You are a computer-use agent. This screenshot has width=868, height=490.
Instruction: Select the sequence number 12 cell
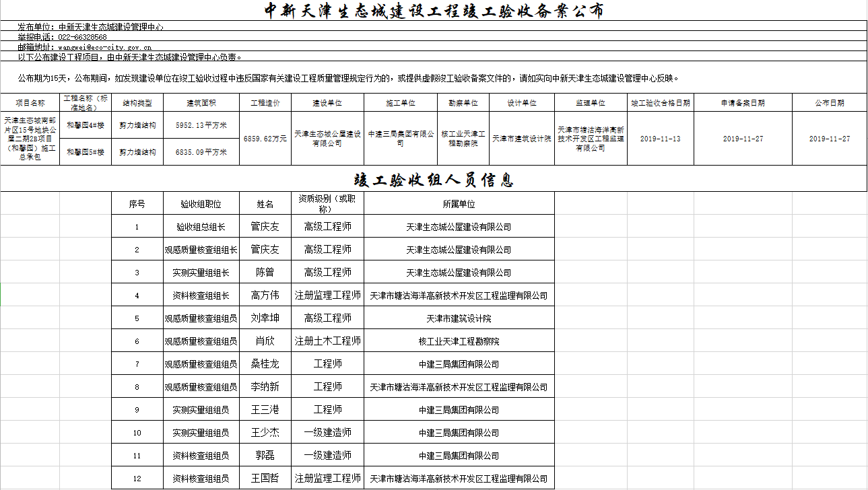click(137, 479)
